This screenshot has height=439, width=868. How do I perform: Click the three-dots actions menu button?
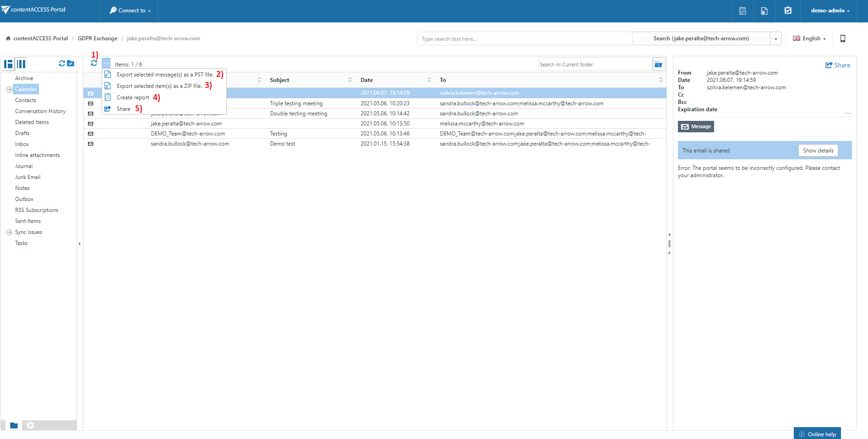pos(106,63)
